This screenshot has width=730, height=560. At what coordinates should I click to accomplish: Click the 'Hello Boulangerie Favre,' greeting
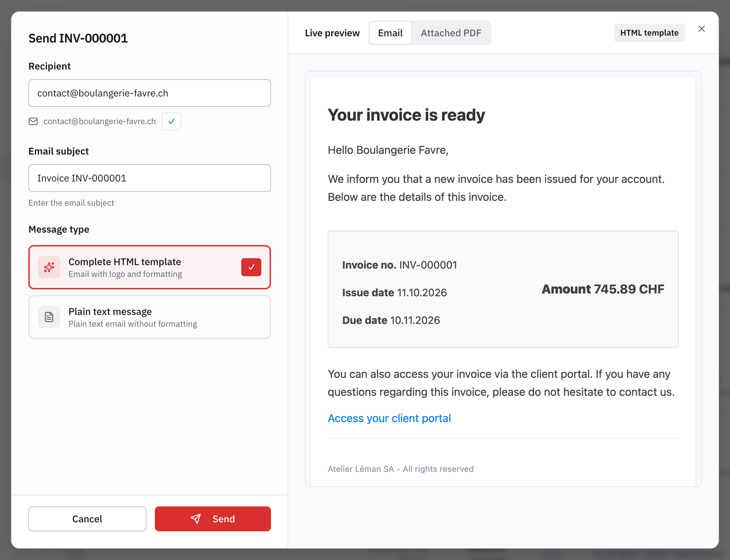coord(388,150)
